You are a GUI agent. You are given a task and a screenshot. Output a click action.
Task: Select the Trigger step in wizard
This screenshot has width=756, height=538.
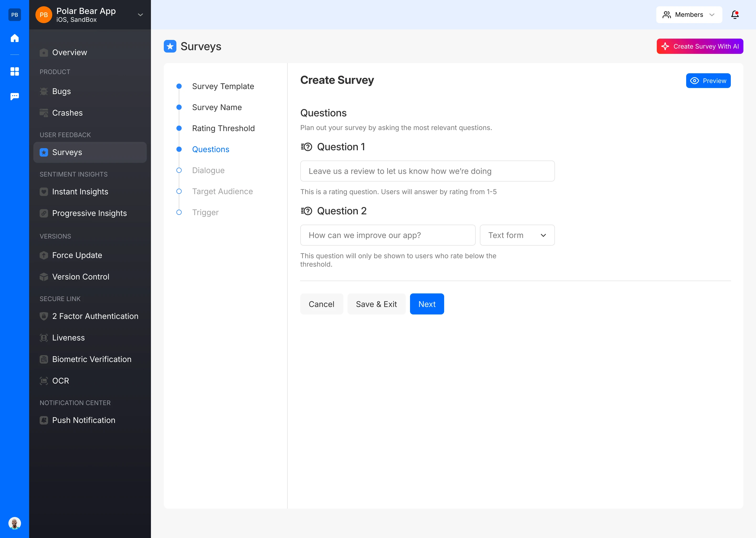coord(205,212)
